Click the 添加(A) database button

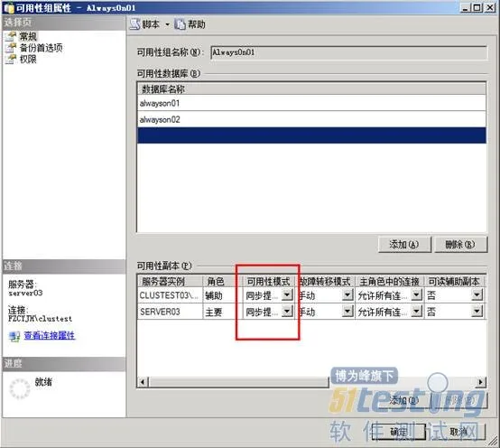[x=404, y=245]
